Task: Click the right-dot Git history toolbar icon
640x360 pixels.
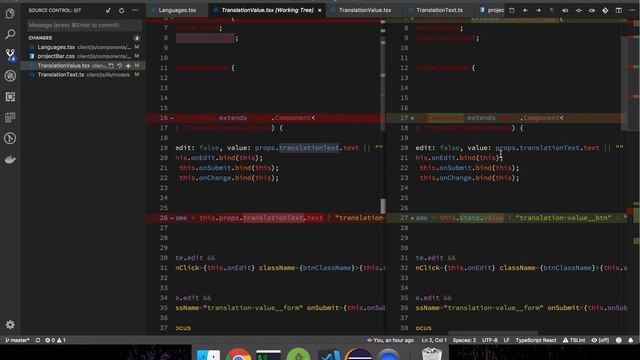Action: pyautogui.click(x=592, y=10)
